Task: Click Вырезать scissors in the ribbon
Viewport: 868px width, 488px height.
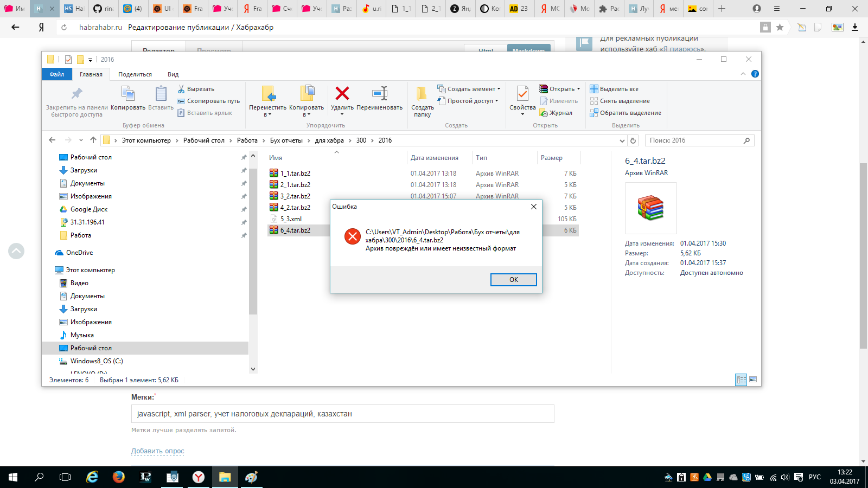Action: pyautogui.click(x=196, y=89)
